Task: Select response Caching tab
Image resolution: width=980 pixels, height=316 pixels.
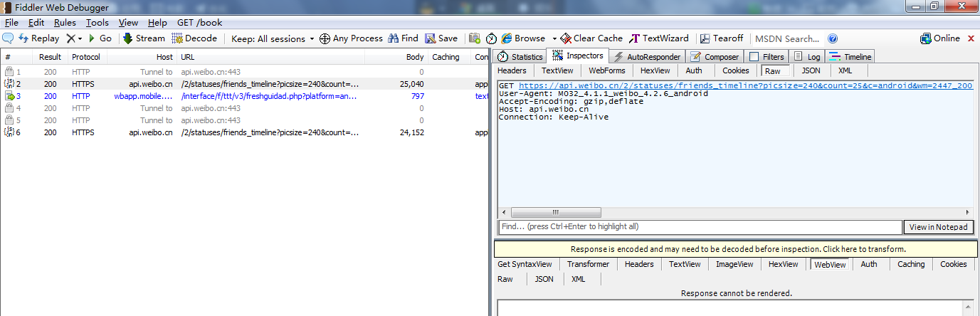Action: [x=911, y=264]
